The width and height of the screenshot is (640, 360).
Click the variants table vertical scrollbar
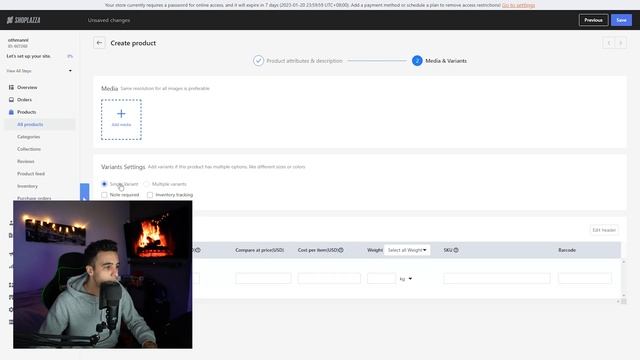(623, 278)
